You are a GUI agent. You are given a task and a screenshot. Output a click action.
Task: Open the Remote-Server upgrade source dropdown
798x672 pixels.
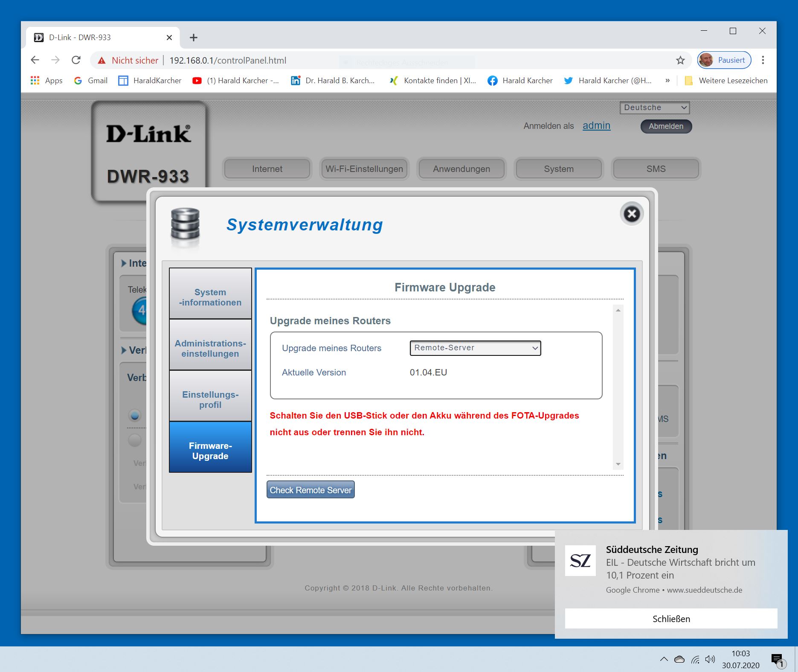pos(475,348)
